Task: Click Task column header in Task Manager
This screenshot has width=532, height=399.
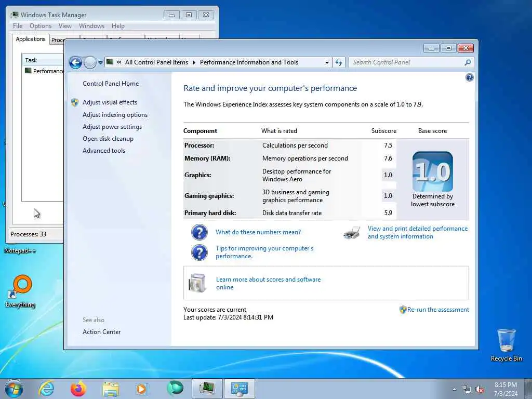Action: click(x=43, y=60)
